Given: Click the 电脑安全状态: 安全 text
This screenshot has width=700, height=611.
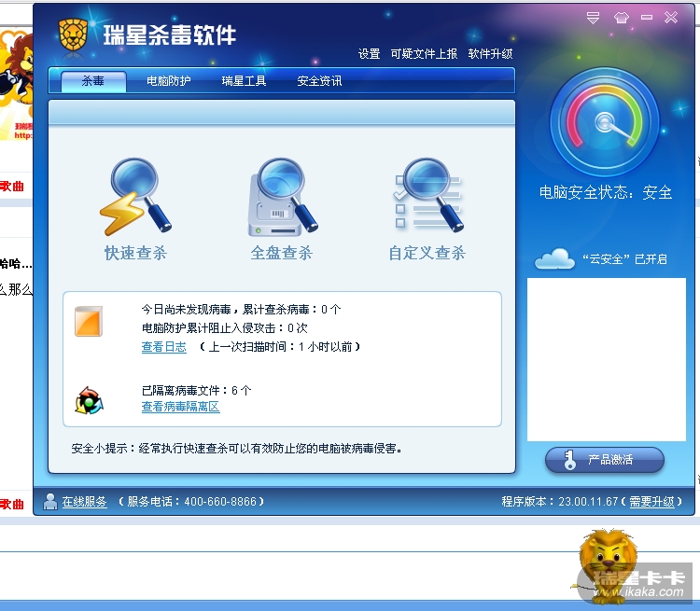Looking at the screenshot, I should (x=606, y=192).
